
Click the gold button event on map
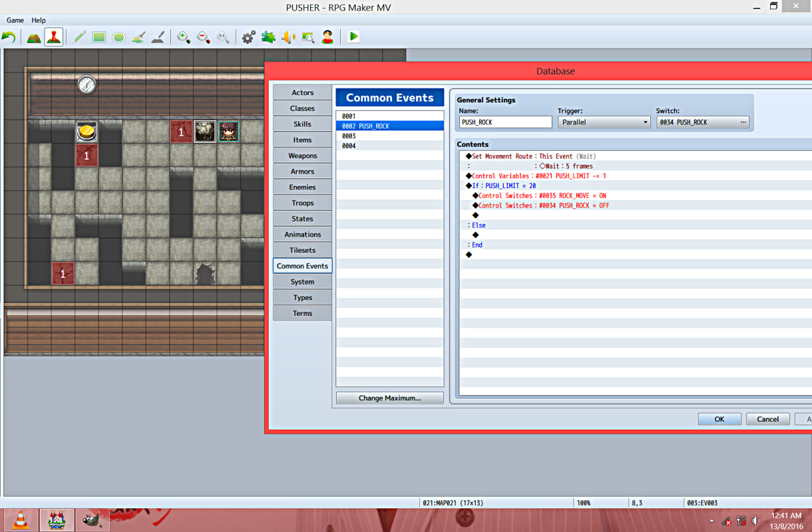point(87,132)
